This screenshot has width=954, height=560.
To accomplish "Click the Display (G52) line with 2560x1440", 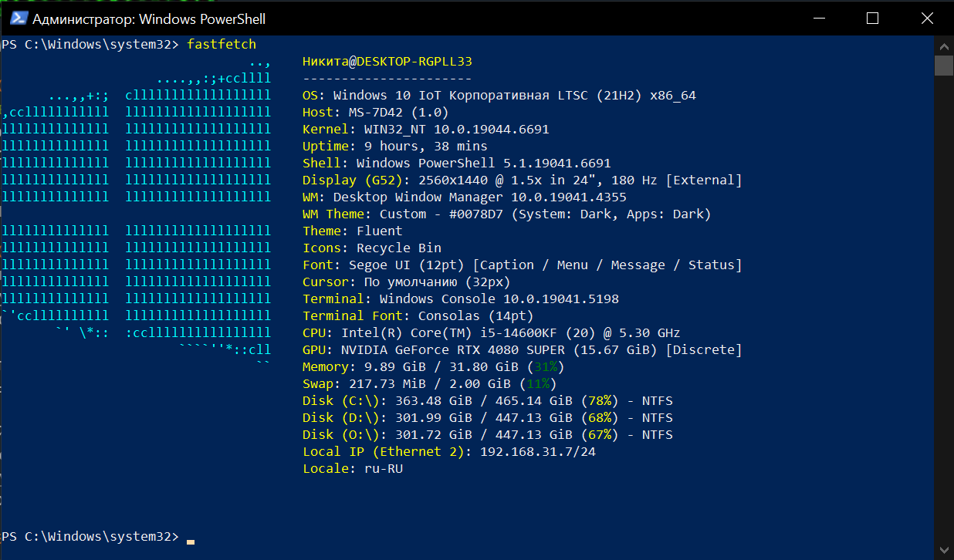I will tap(523, 180).
